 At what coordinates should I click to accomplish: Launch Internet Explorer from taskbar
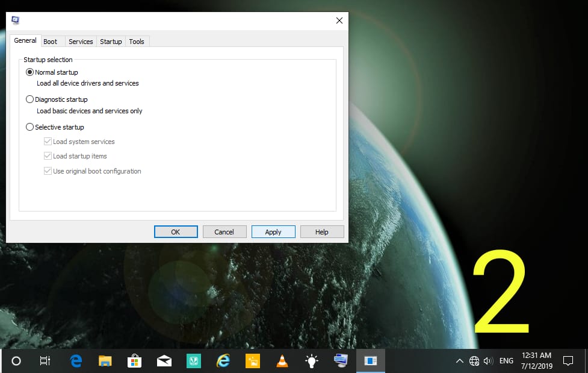(223, 361)
